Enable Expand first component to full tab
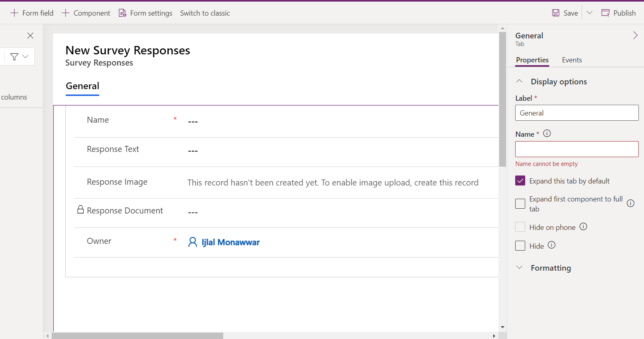The image size is (644, 339). pyautogui.click(x=520, y=203)
